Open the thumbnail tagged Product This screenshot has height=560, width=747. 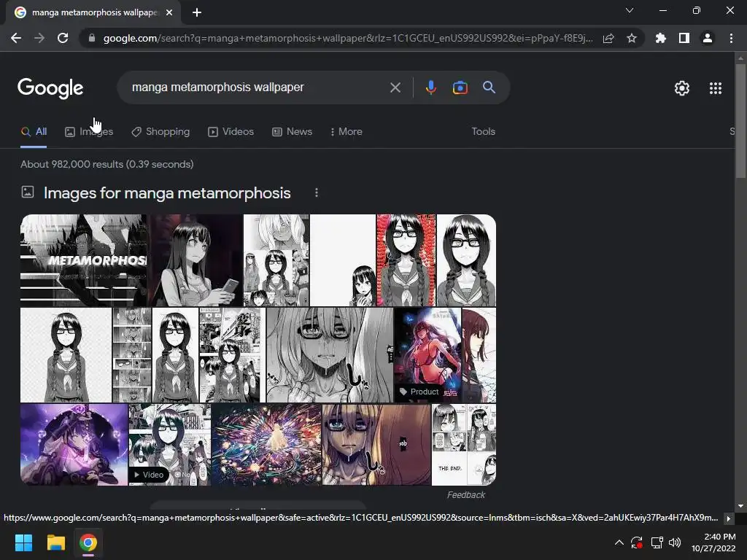pyautogui.click(x=427, y=355)
